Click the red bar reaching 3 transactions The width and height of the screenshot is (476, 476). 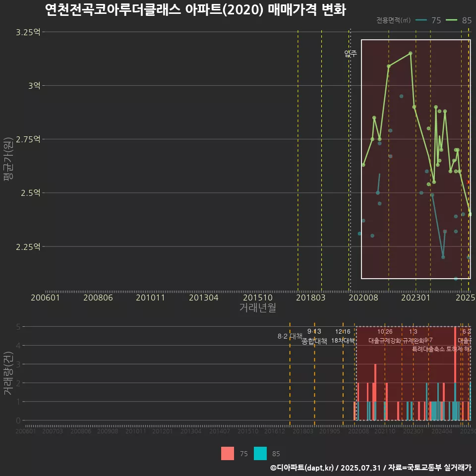[375, 382]
